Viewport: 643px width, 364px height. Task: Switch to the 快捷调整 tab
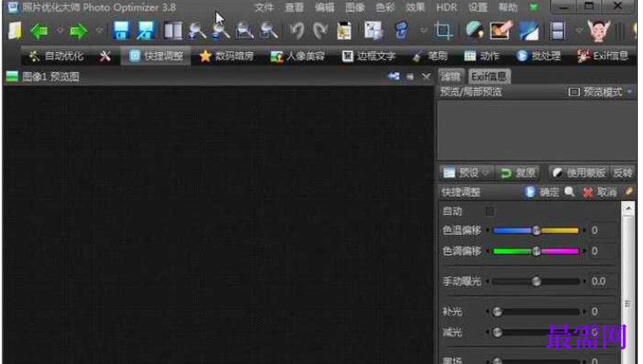pos(156,56)
